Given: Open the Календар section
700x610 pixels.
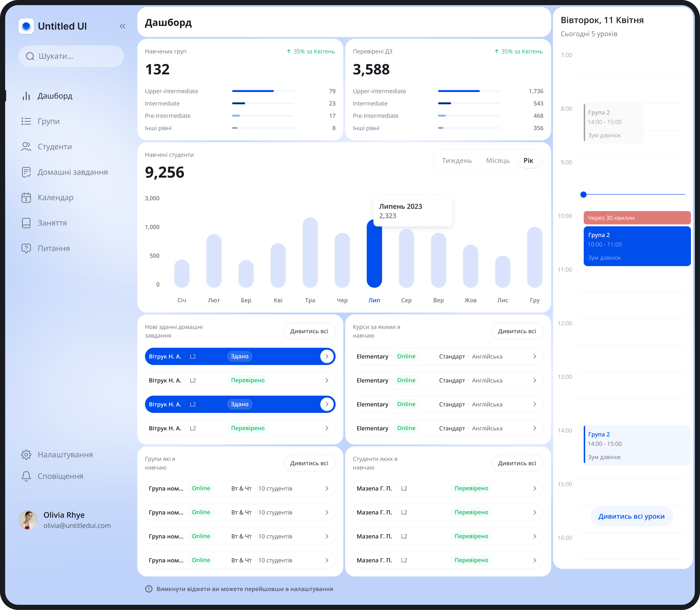Looking at the screenshot, I should pos(55,197).
